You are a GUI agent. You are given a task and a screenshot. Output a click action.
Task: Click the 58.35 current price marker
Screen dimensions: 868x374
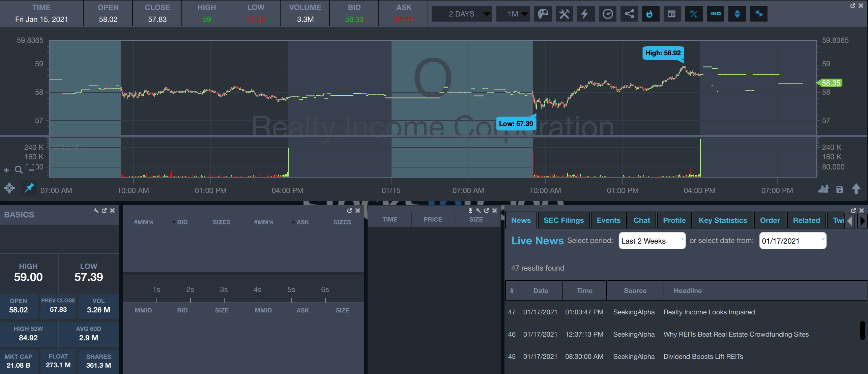[x=829, y=83]
